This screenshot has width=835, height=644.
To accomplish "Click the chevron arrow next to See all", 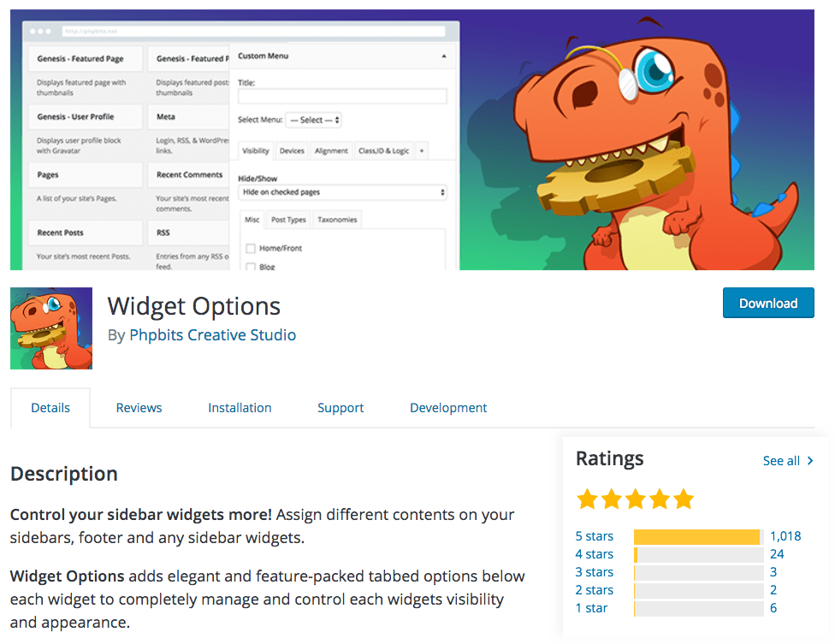I will coord(808,460).
